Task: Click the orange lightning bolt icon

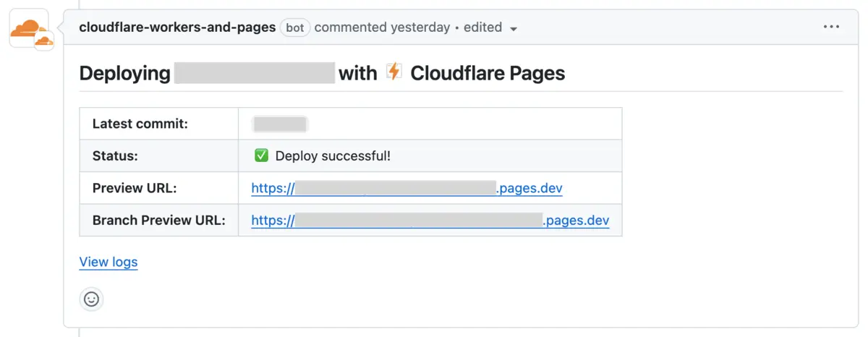Action: tap(393, 72)
